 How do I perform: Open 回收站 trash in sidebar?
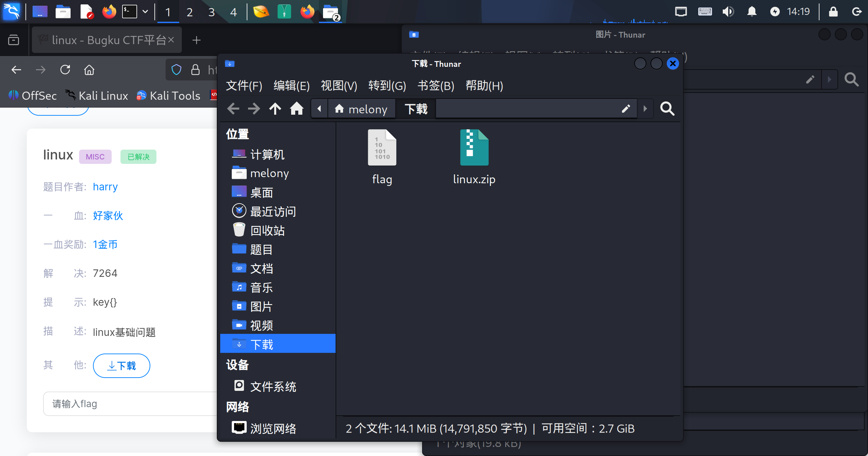coord(267,231)
